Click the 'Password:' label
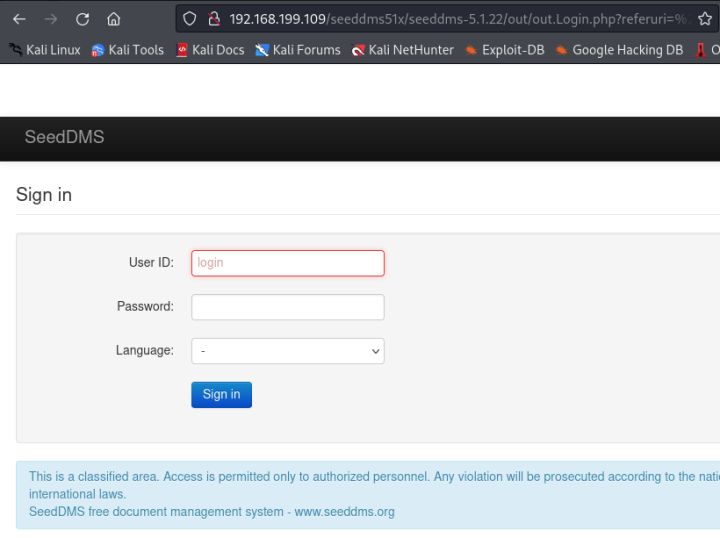This screenshot has width=720, height=538. pos(145,306)
